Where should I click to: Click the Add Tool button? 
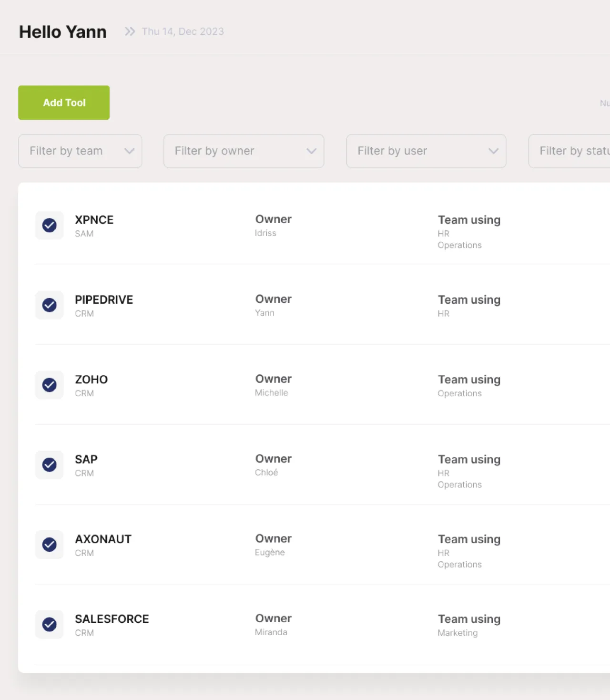64,103
